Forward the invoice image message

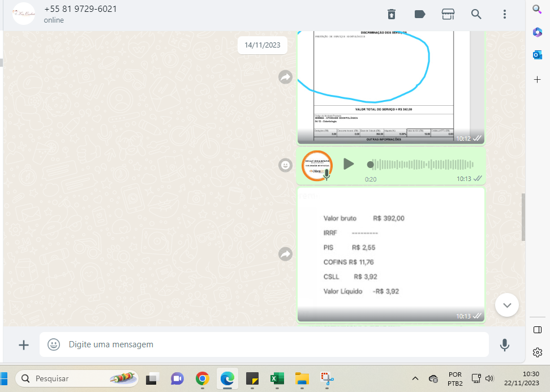tap(286, 77)
